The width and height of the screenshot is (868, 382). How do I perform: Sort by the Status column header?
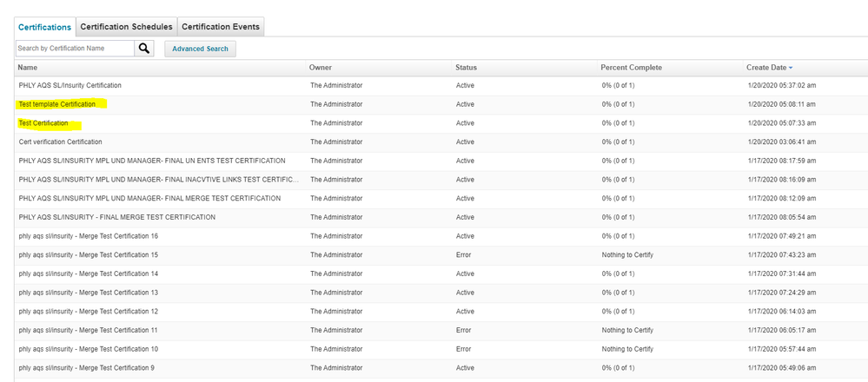pos(466,68)
